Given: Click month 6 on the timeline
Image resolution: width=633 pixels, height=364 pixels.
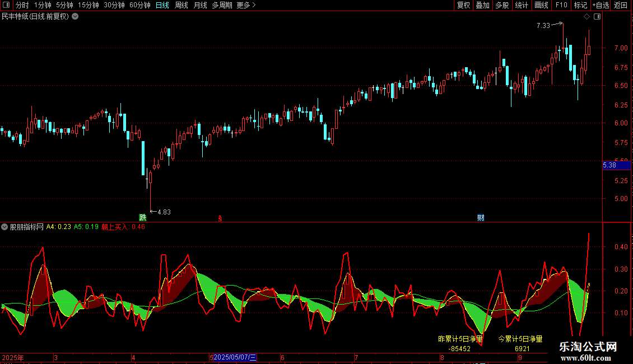Looking at the screenshot, I should coord(282,357).
